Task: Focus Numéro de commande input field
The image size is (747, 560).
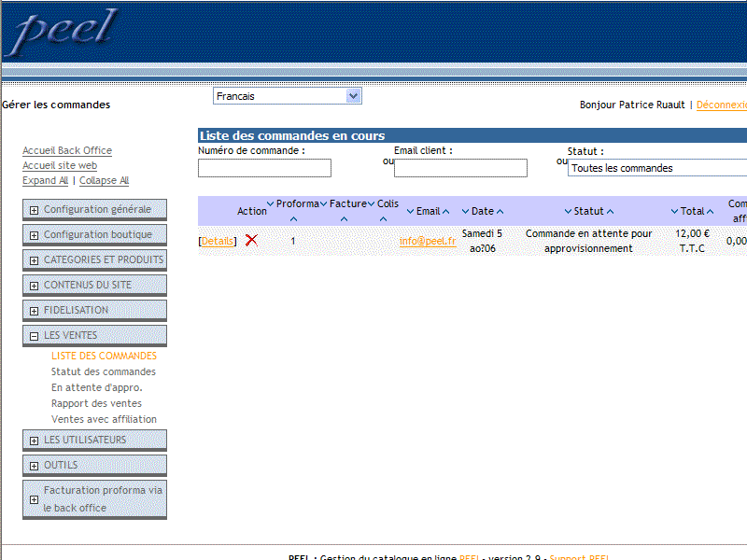Action: (264, 168)
